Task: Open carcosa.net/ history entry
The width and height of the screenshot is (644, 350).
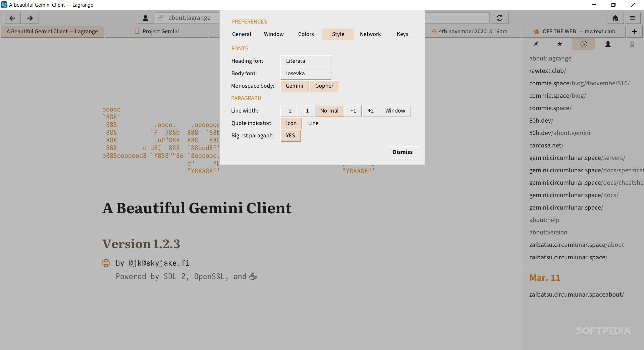Action: 583,145
